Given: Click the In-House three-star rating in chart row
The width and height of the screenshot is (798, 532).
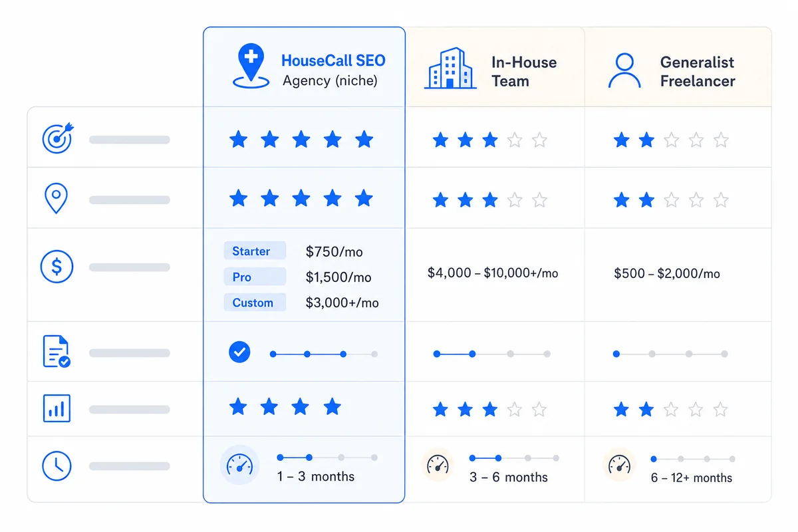Looking at the screenshot, I should (489, 409).
